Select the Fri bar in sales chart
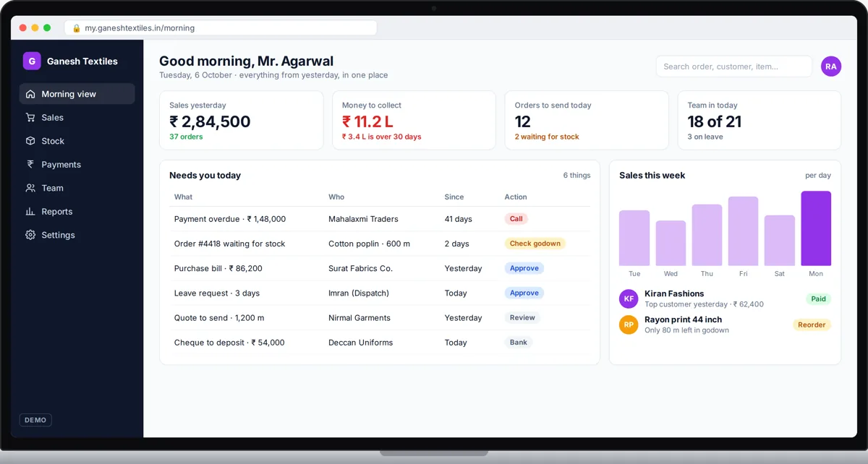Viewport: 868px width, 464px height. [x=743, y=231]
